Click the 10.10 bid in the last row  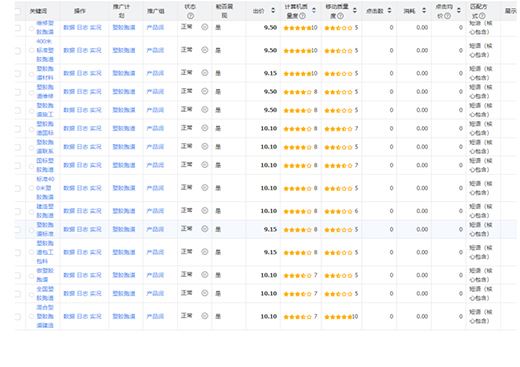click(269, 316)
